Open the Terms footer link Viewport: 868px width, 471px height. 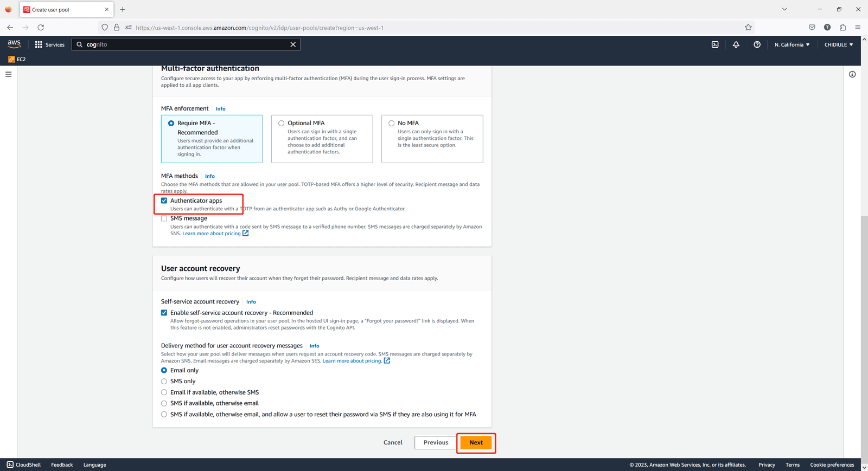coord(793,464)
